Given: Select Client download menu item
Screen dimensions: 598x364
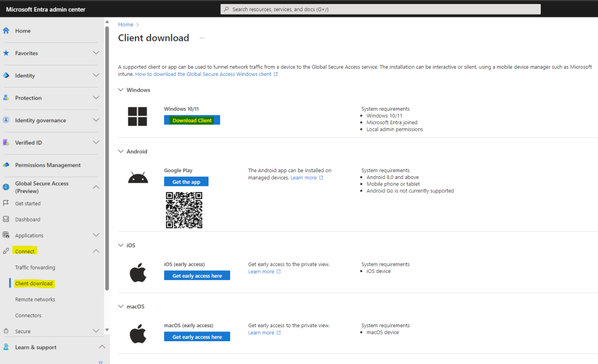Looking at the screenshot, I should click(x=34, y=283).
